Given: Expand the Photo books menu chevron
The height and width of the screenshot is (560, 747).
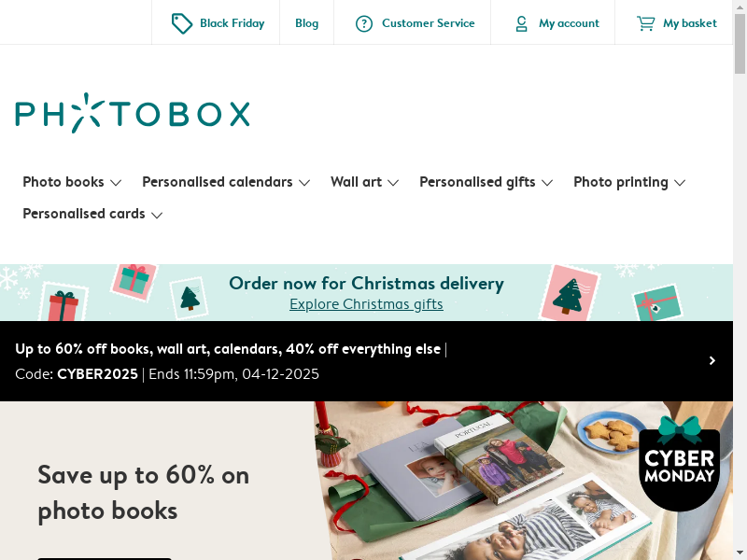Looking at the screenshot, I should 116,183.
